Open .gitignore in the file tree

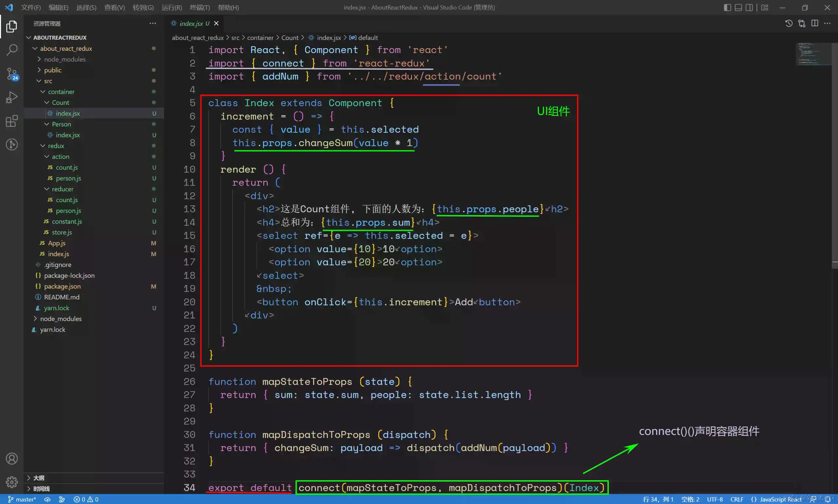tap(57, 265)
